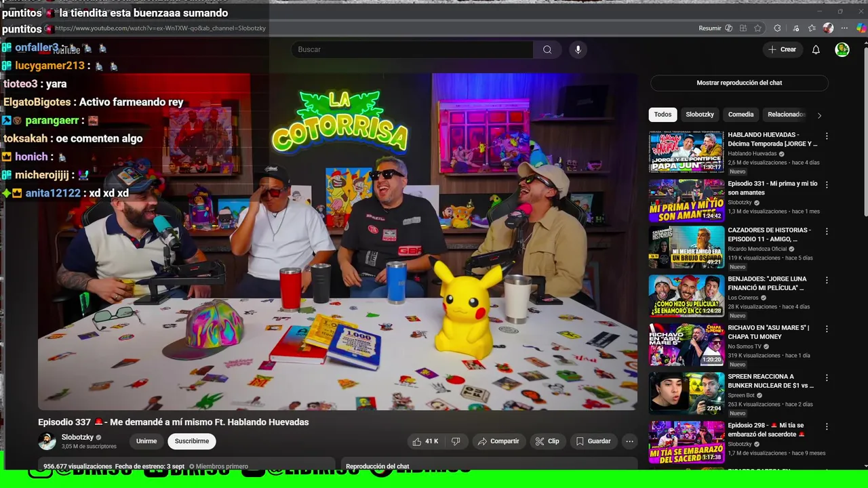
Task: Open options for Episodio 298 video
Action: click(826, 426)
